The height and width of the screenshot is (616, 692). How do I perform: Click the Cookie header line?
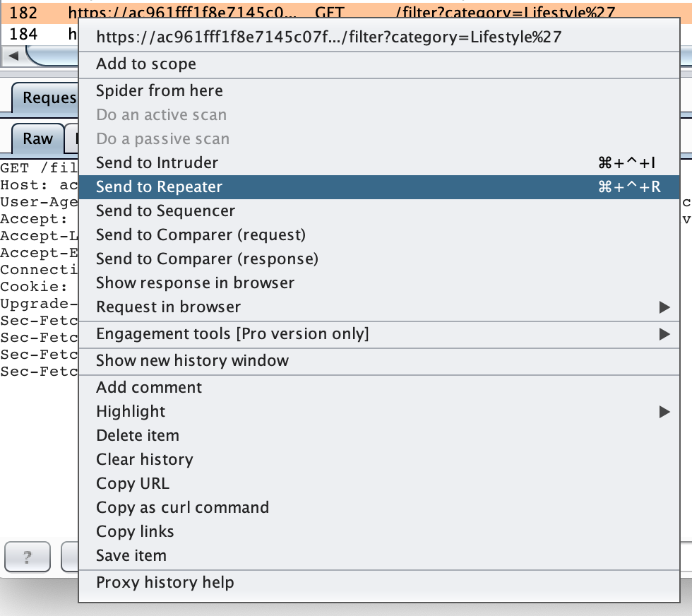[34, 287]
